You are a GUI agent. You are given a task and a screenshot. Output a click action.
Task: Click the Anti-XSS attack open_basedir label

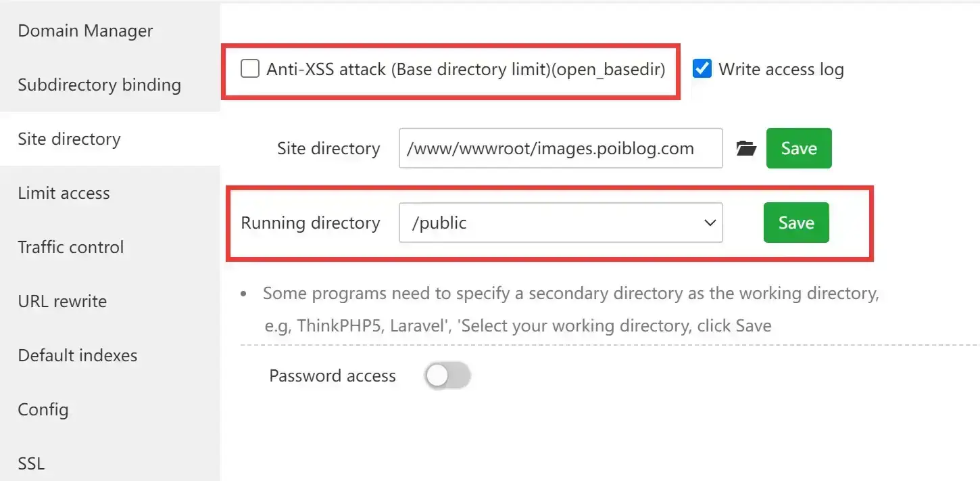click(x=466, y=69)
